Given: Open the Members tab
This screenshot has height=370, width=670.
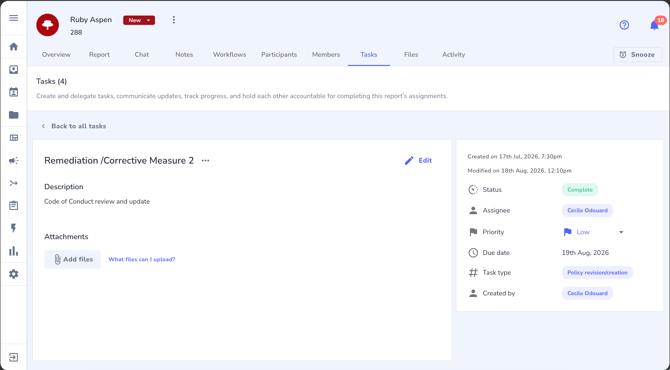Looking at the screenshot, I should 326,55.
